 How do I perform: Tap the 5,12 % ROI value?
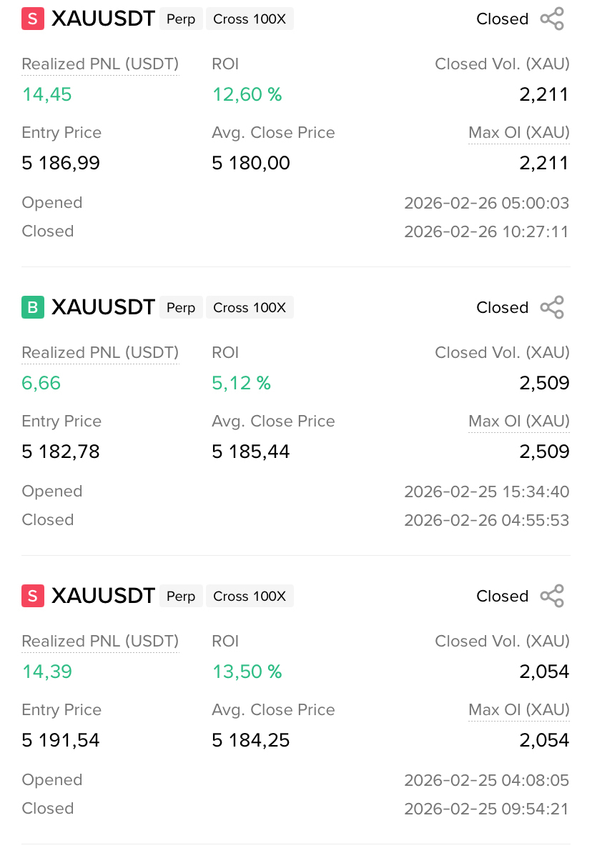point(241,384)
